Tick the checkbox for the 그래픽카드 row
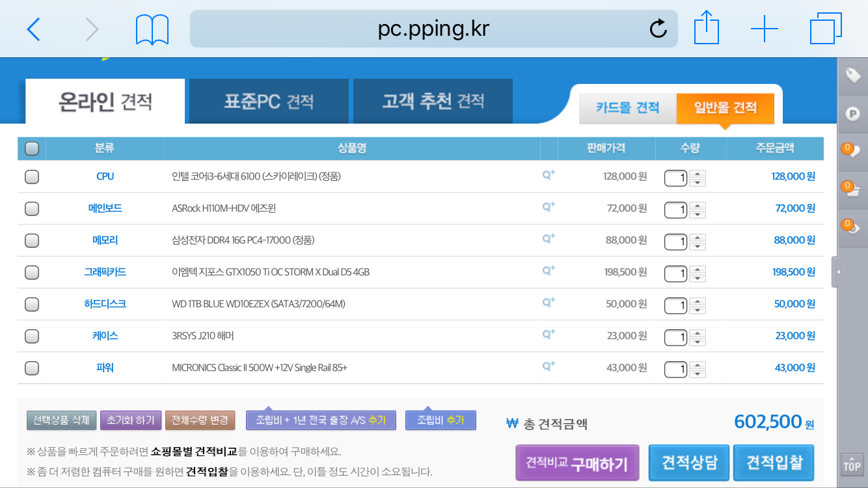868x488 pixels. (x=31, y=273)
